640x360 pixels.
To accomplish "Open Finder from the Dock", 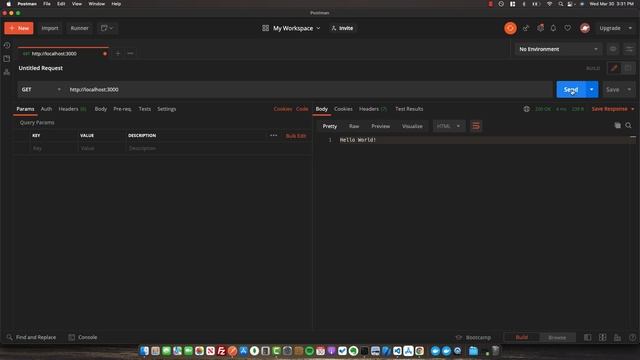I will point(144,351).
